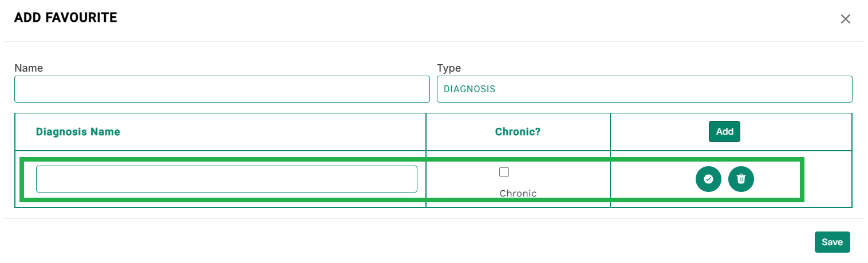The width and height of the screenshot is (868, 263).
Task: Mark the diagnosis as chronic
Action: [504, 172]
